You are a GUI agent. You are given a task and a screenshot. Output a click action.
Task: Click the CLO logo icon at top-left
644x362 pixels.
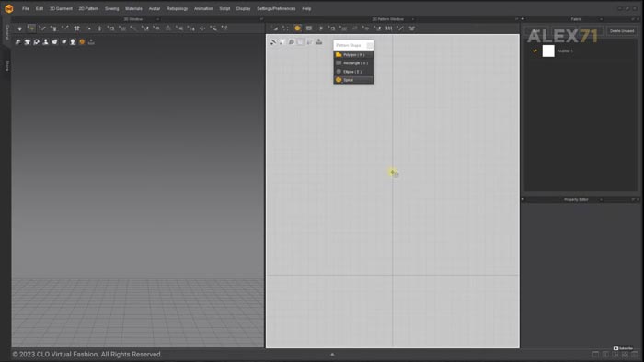(8, 8)
